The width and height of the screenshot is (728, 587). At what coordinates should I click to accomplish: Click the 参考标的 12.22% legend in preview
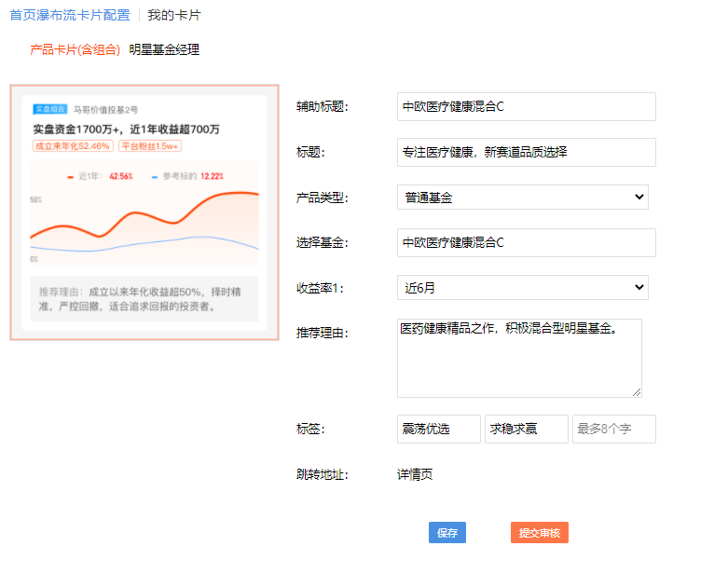point(187,176)
